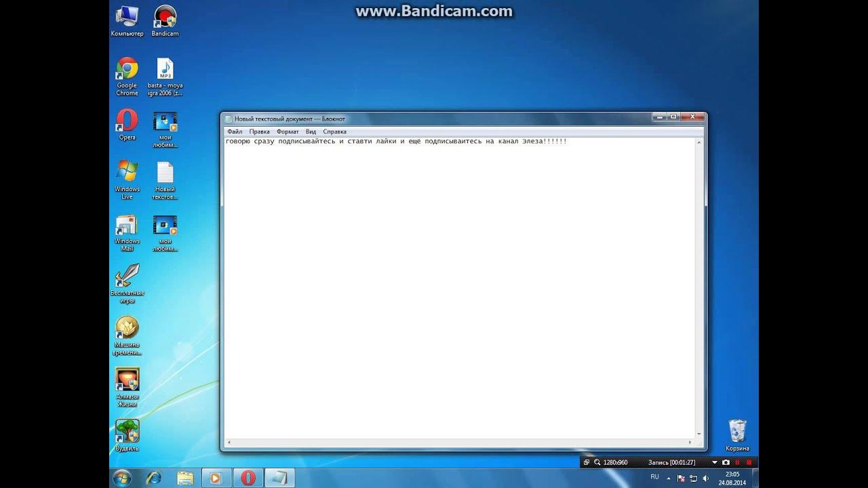Open the Вид menu in Notepad

coord(311,131)
